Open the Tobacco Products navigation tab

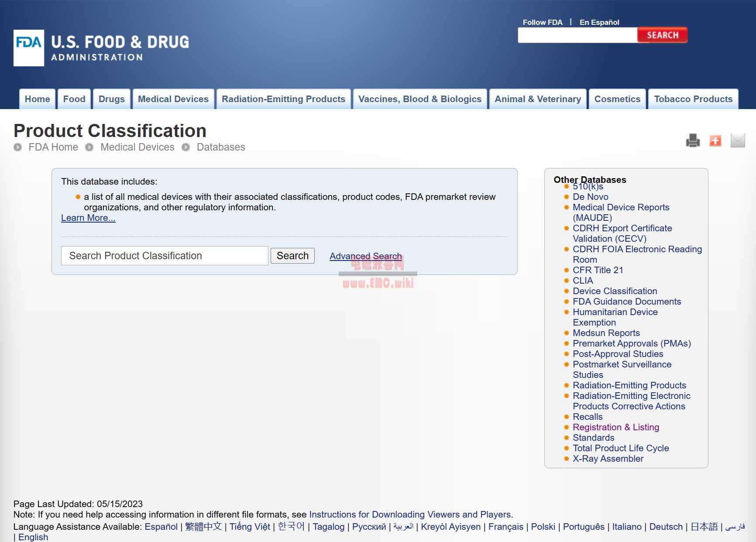[x=693, y=99]
